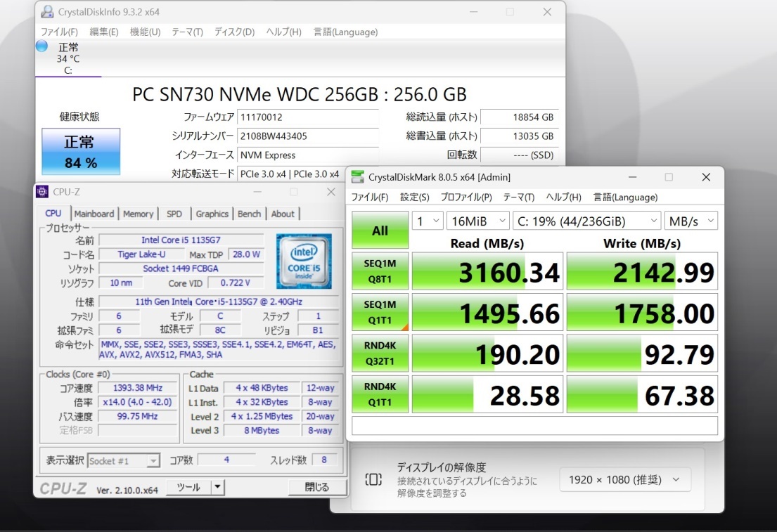Click the Intel Core i5 logo in CPU-Z
Screen dimensions: 777x532
[304, 261]
